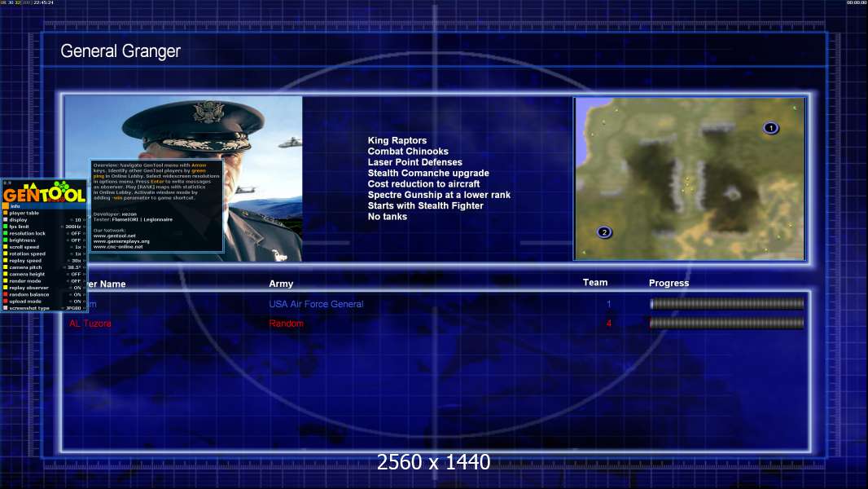Screen dimensions: 868x489
Task: Click start position marker 2 on minimap
Action: pyautogui.click(x=604, y=232)
